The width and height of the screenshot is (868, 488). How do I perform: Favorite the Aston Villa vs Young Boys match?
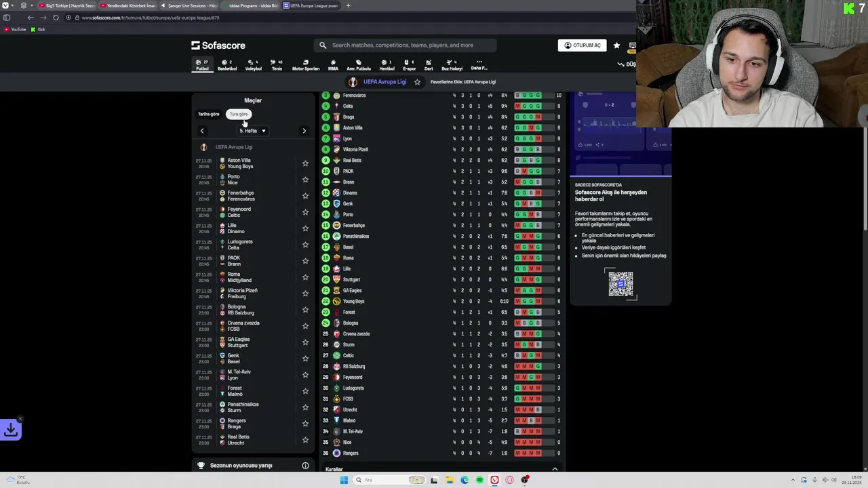click(305, 163)
